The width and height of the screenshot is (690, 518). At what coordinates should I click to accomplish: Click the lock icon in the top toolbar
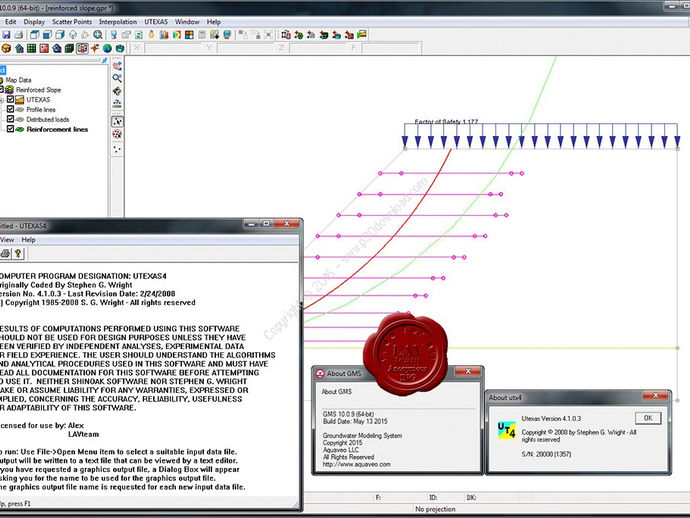pyautogui.click(x=151, y=34)
